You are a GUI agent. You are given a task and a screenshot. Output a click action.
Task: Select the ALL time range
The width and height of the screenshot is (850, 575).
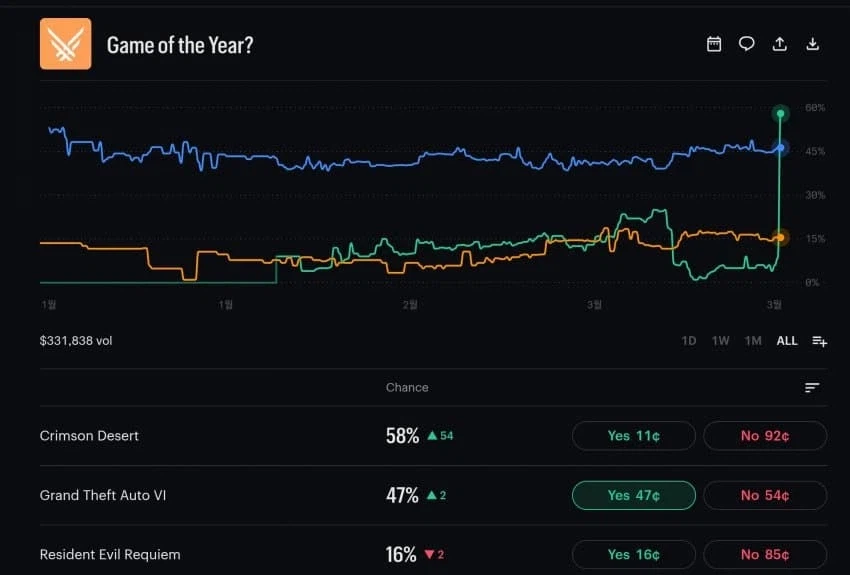point(787,341)
